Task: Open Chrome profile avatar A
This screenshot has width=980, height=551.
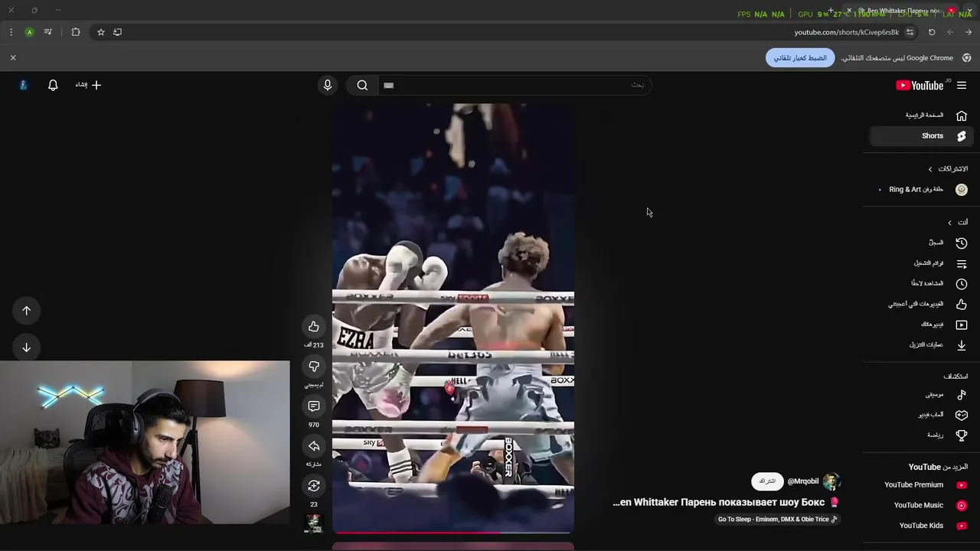Action: pos(29,32)
